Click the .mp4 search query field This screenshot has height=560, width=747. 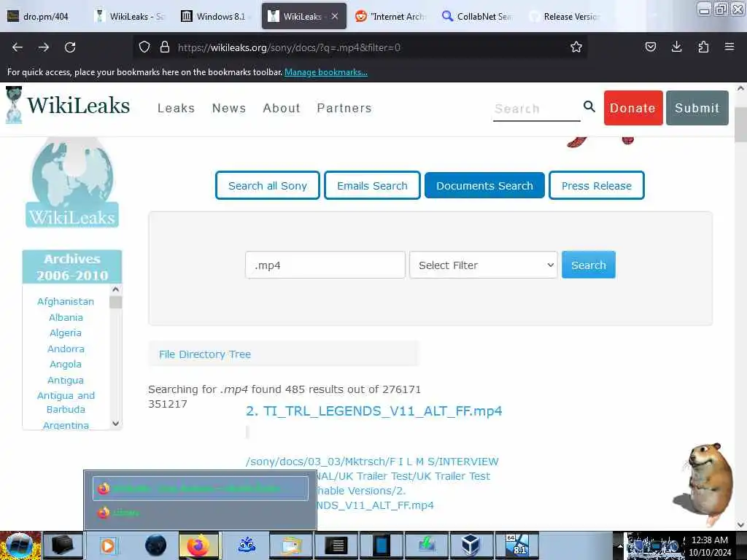[325, 265]
